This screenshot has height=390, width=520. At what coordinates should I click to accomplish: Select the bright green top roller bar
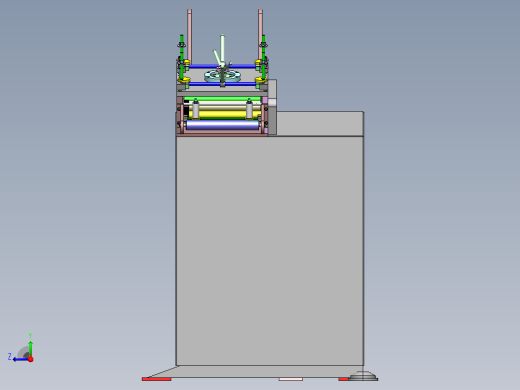(222, 99)
